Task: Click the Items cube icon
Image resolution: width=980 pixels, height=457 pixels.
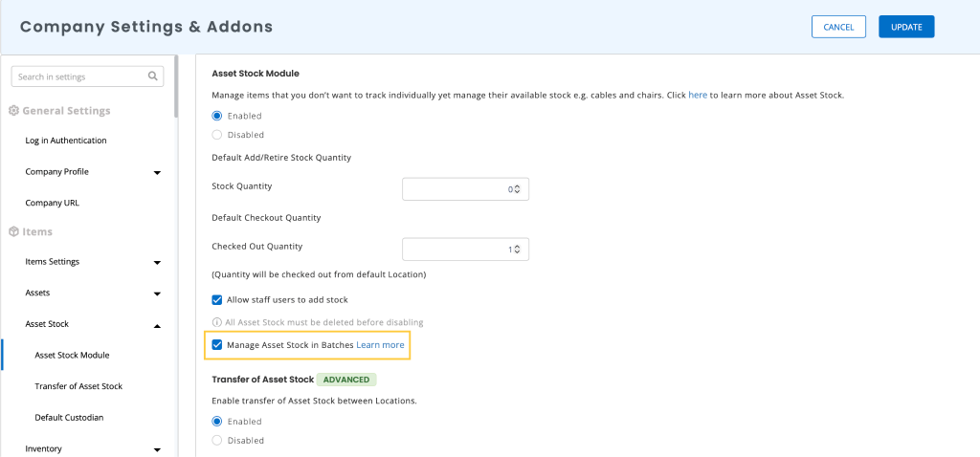Action: (13, 231)
